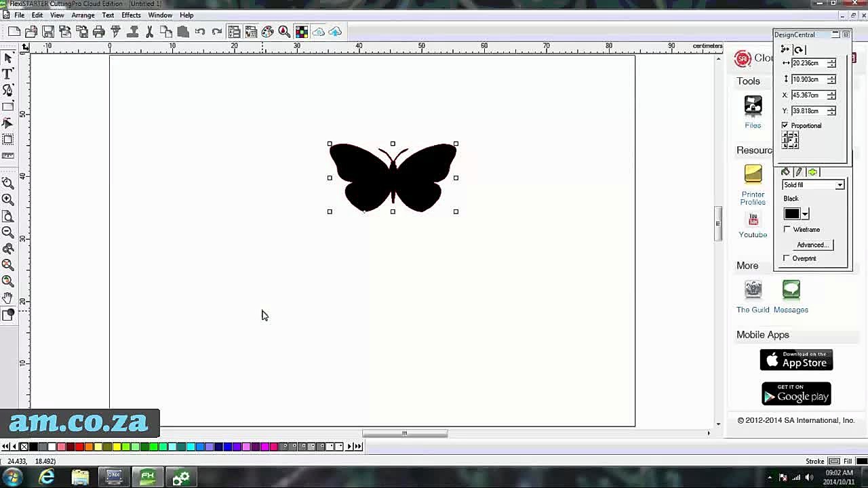The width and height of the screenshot is (868, 488).
Task: Open the Effects menu
Action: tap(131, 15)
